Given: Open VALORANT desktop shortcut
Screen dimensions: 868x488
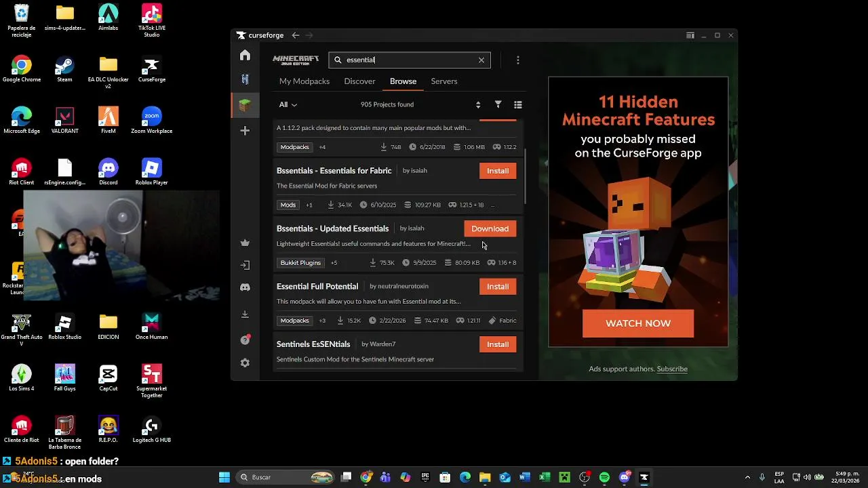Looking at the screenshot, I should pos(64,121).
